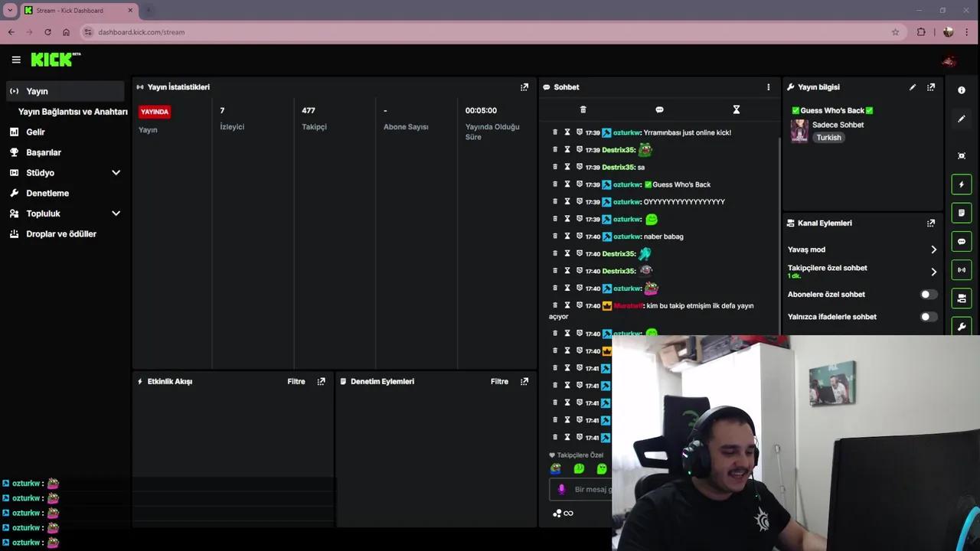
Task: Switch to the Stream - Kick Dashboard browser tab
Action: (x=67, y=10)
